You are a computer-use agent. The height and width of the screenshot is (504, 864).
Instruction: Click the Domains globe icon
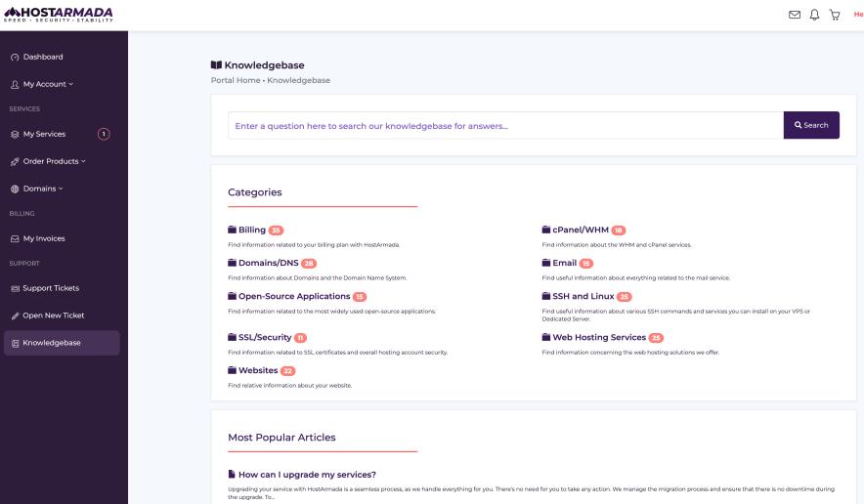click(15, 189)
